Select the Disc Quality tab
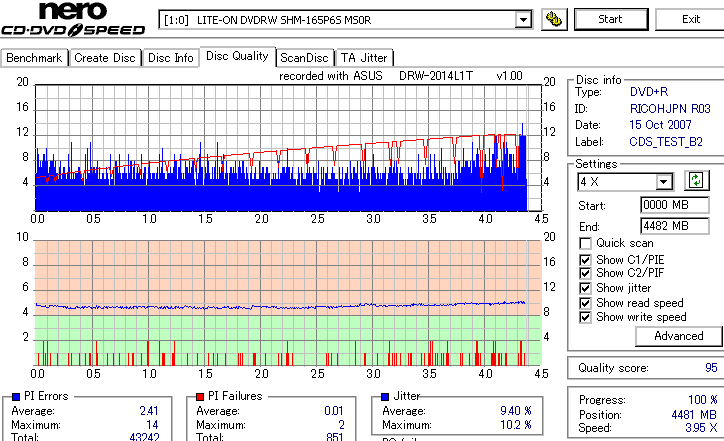Image resolution: width=724 pixels, height=441 pixels. 237,56
